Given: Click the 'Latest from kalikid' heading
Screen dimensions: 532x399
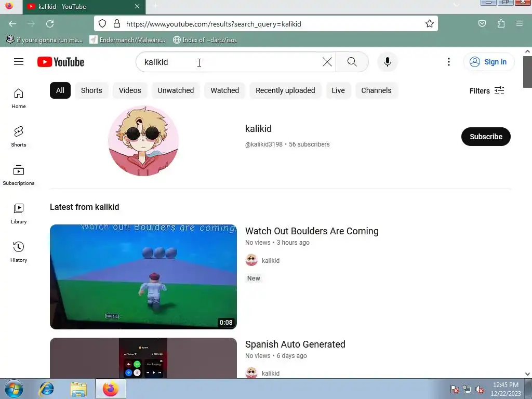Looking at the screenshot, I should 85,207.
